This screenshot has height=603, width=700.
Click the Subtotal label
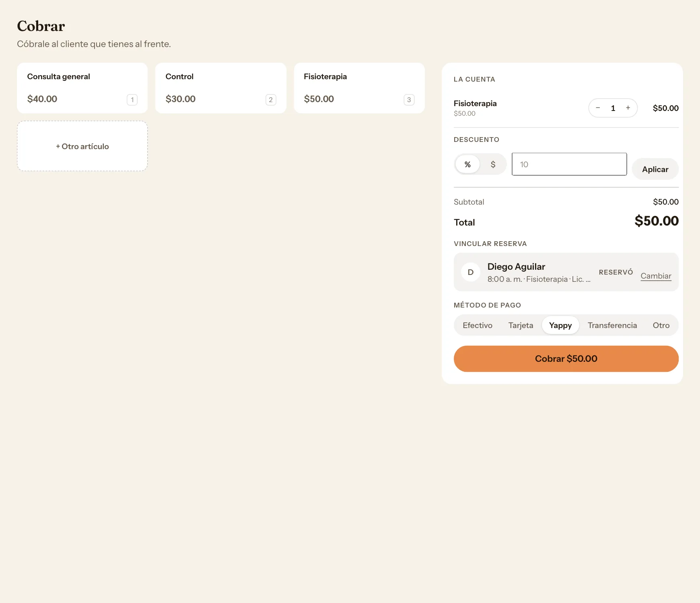(x=469, y=202)
